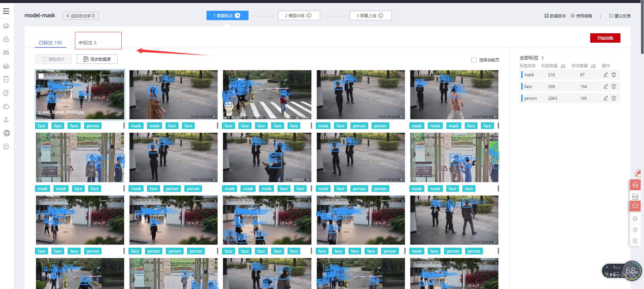Screen dimensions: 644x289
Task: Open 建议反馈 feedback link
Action: 620,16
